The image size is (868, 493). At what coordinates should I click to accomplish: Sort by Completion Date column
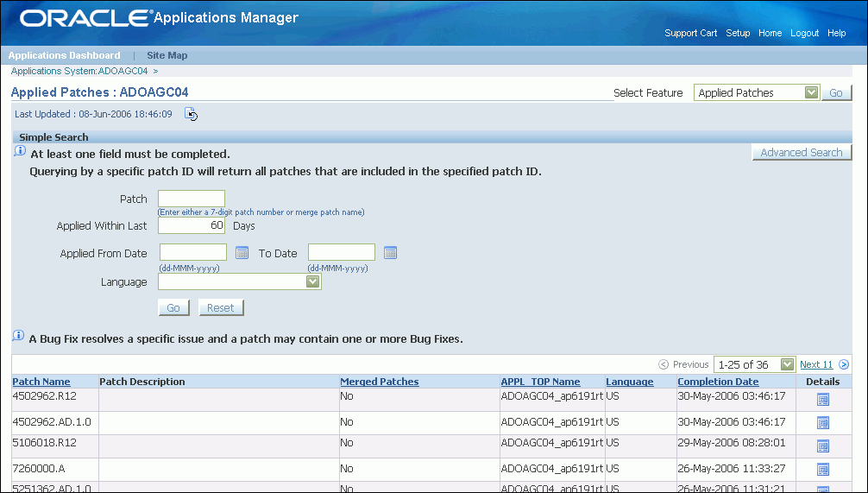[718, 382]
